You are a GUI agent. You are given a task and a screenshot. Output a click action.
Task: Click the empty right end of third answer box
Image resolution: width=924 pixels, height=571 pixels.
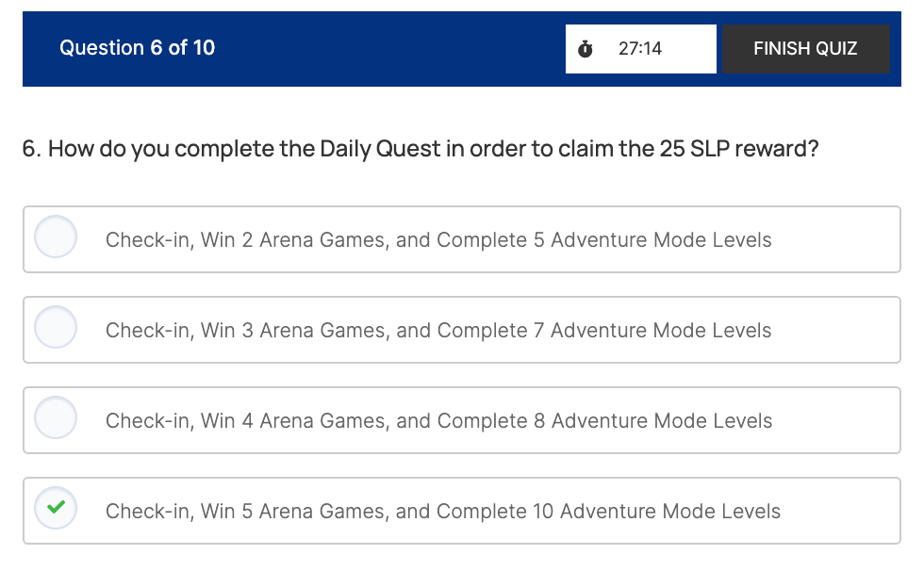pos(844,421)
